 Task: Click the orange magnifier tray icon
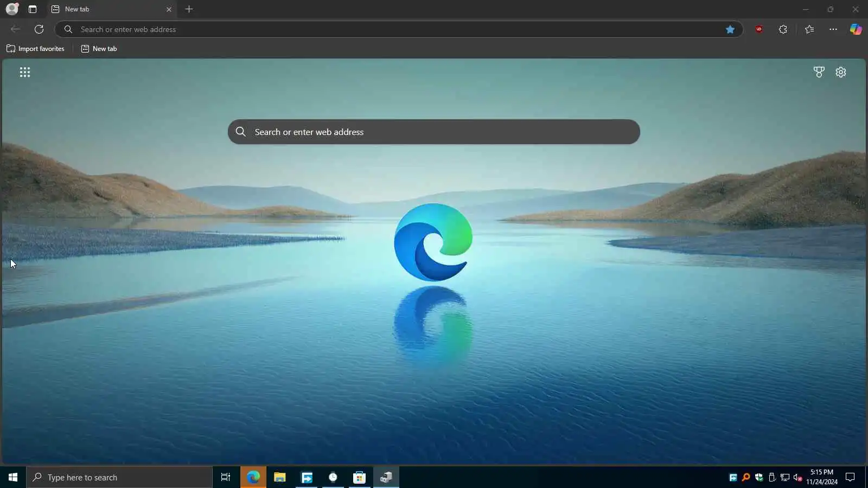(x=746, y=477)
